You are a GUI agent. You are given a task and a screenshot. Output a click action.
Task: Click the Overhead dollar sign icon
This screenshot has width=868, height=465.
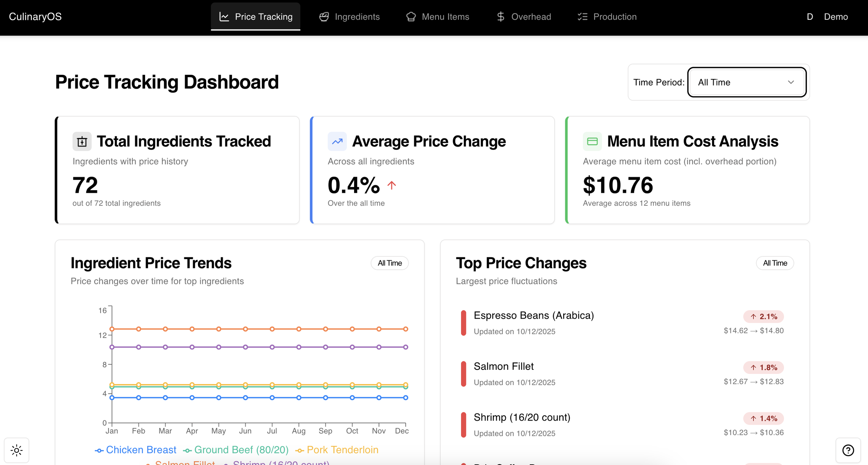click(500, 17)
